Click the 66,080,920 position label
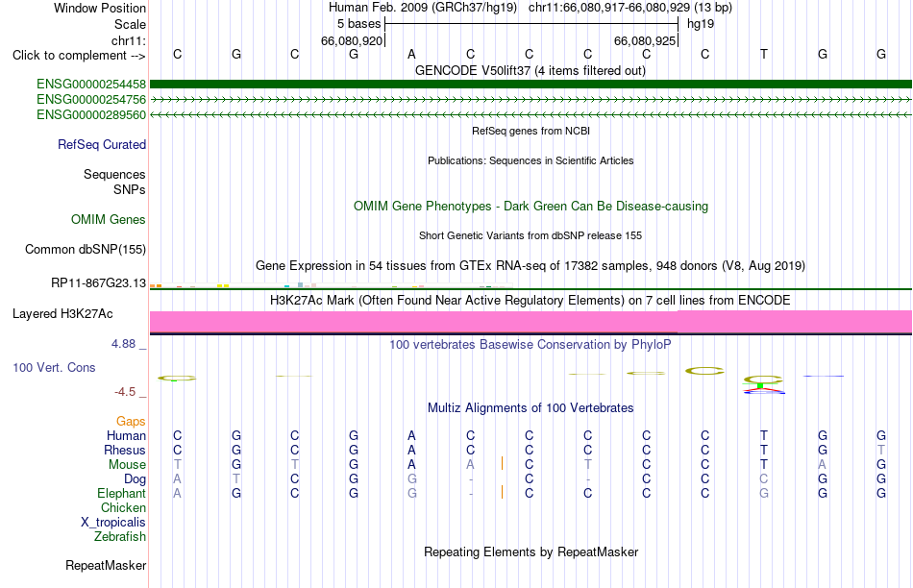Viewport: 913px width, 588px height. pyautogui.click(x=352, y=40)
